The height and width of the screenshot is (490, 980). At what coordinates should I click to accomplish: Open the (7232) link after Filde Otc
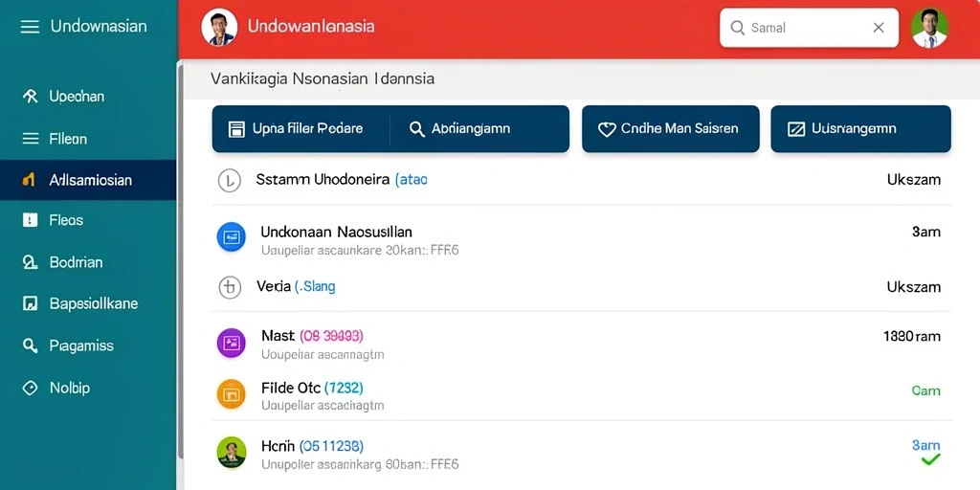[345, 389]
